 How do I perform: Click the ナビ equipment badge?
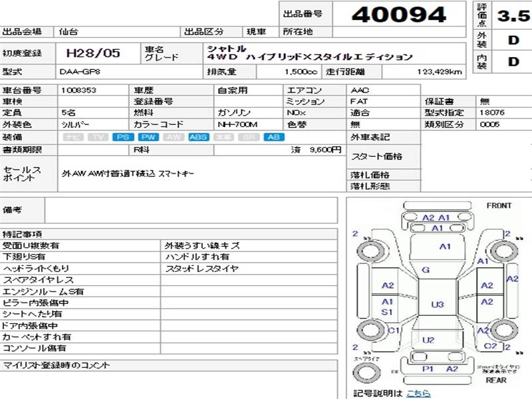click(x=73, y=137)
